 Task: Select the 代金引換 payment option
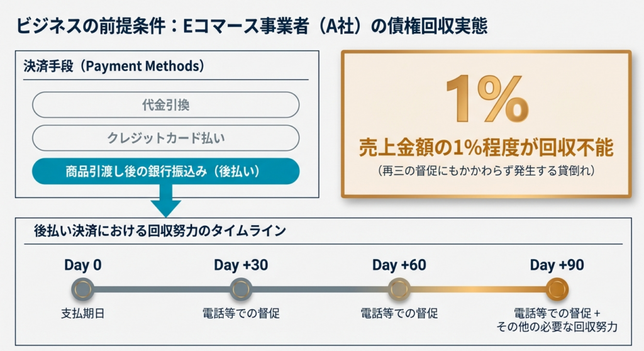click(165, 105)
